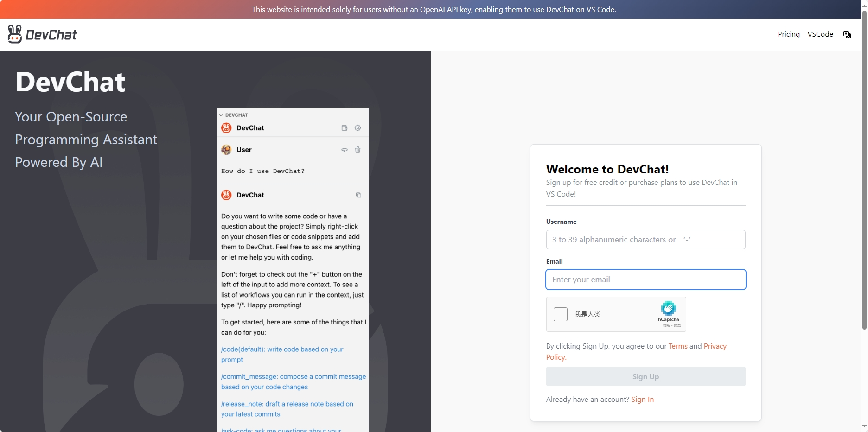This screenshot has width=868, height=432.
Task: Click the Username input field
Action: click(645, 240)
